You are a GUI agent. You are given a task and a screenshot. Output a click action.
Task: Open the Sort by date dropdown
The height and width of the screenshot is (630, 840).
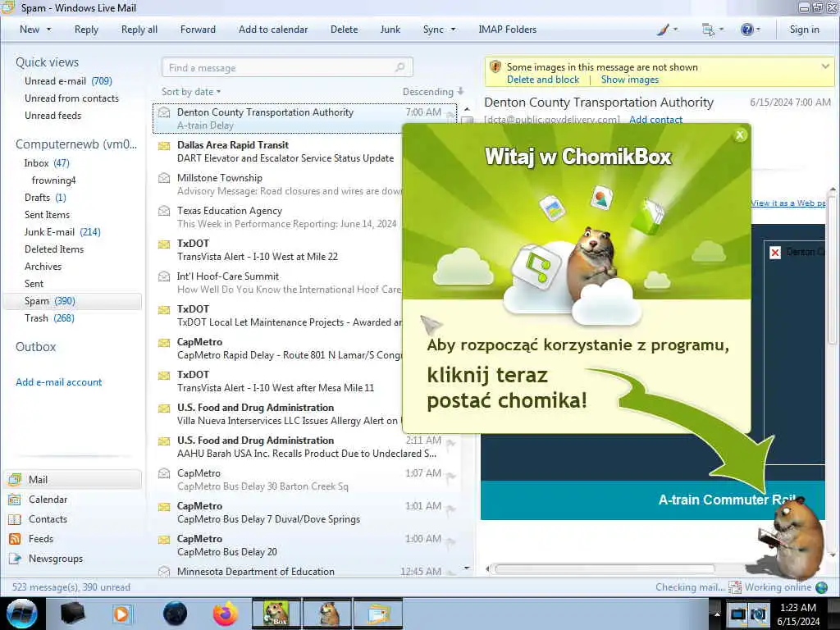coord(191,92)
